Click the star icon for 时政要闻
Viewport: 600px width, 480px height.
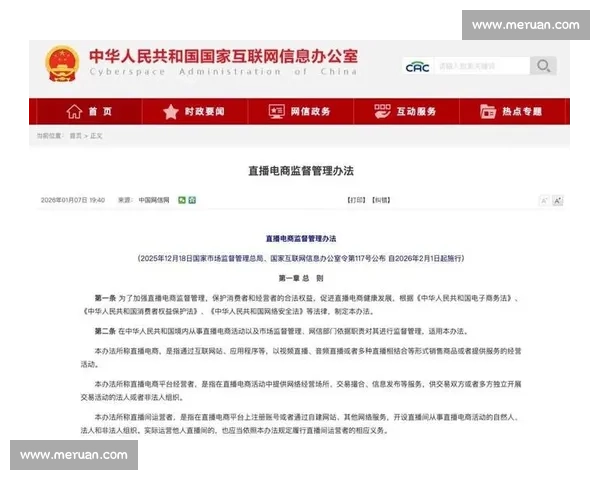[x=171, y=112]
